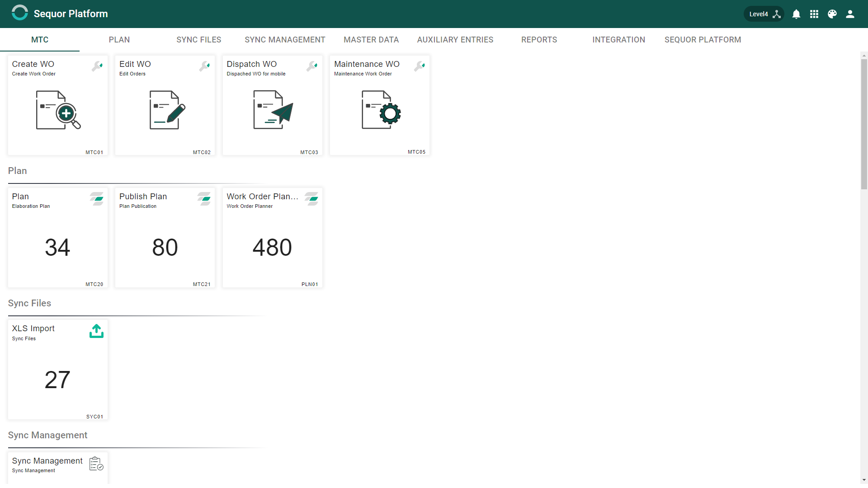Click the 'Create Work Order' subtitle
868x488 pixels.
click(x=34, y=74)
